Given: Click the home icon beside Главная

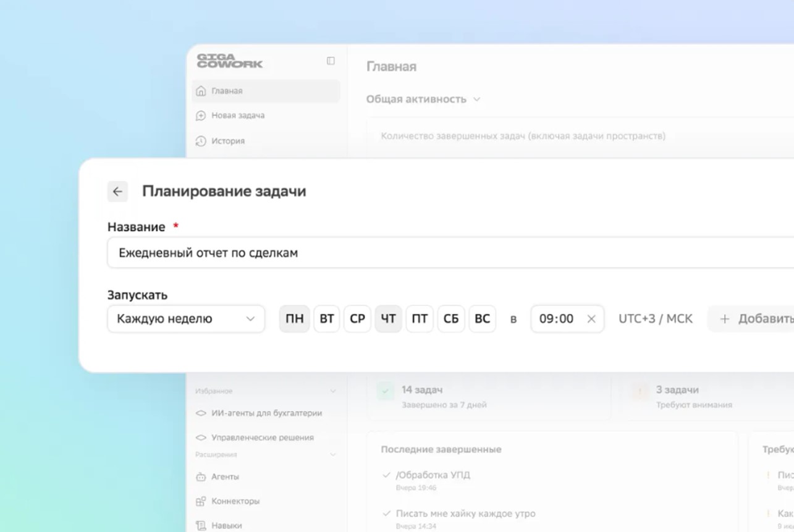Looking at the screenshot, I should pos(201,91).
